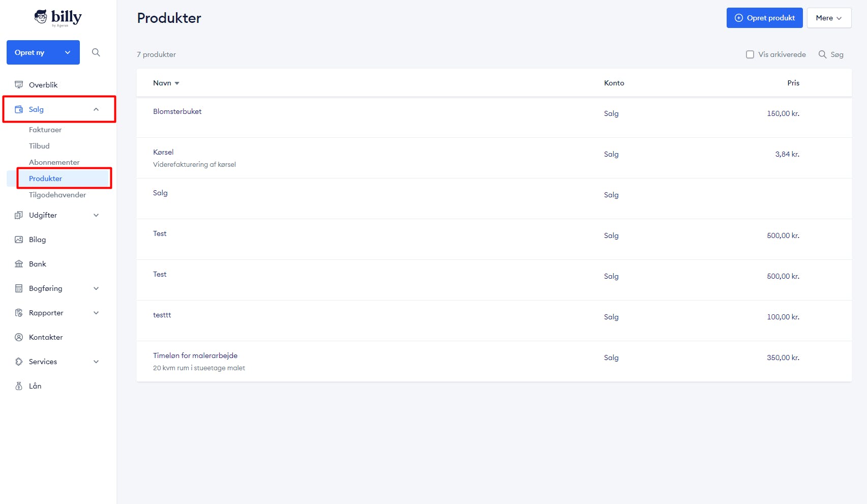The height and width of the screenshot is (504, 867).
Task: Click the Konto column header
Action: pos(614,83)
